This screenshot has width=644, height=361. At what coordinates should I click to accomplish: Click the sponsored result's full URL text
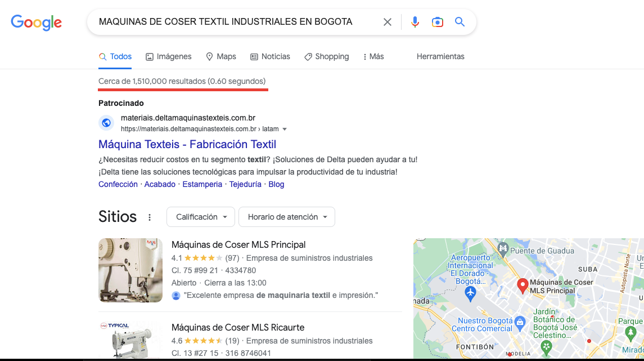coord(200,129)
